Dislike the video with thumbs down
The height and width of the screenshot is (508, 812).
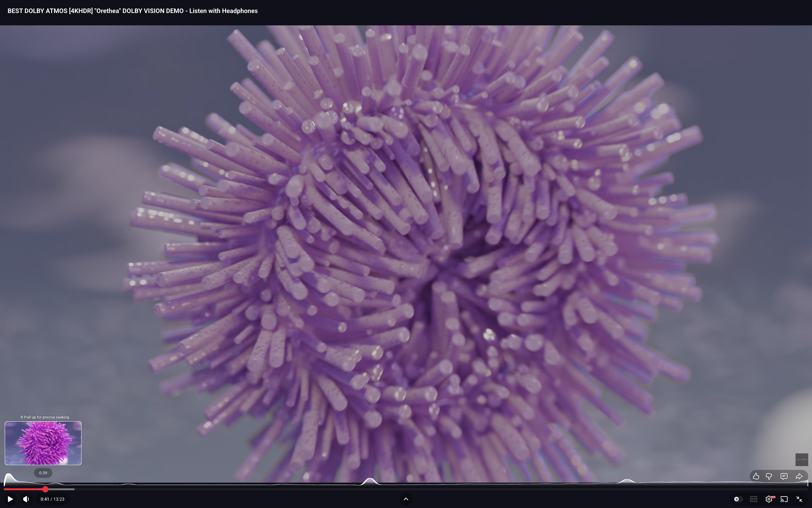coord(769,476)
